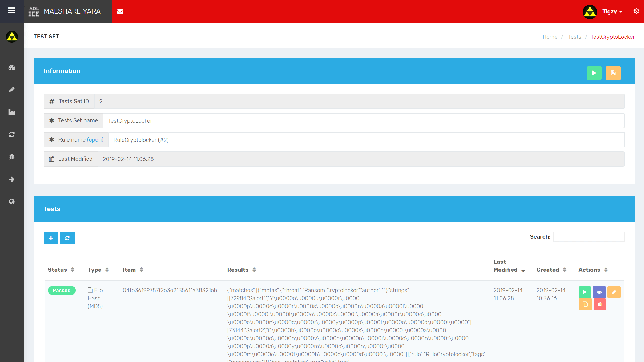Edit the Tests Set name field
Image resolution: width=644 pixels, height=362 pixels.
click(x=363, y=121)
